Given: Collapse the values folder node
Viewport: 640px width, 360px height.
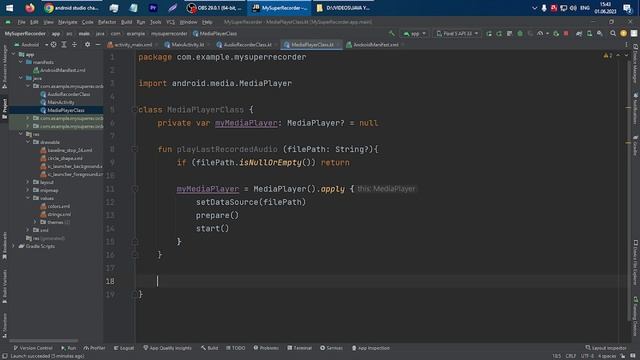Looking at the screenshot, I should (x=28, y=198).
